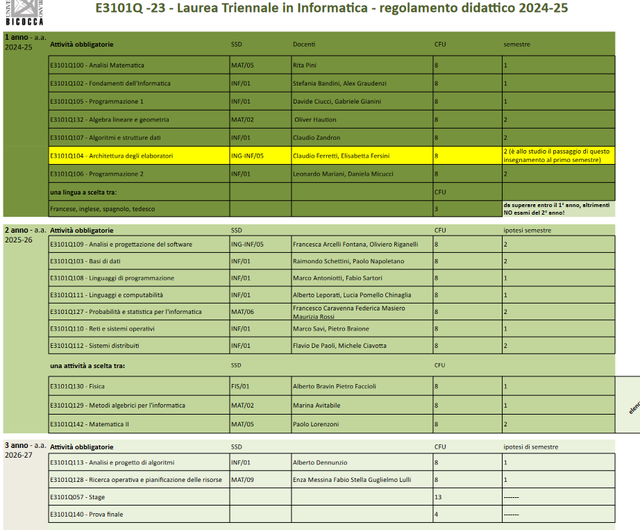Click CFU value 13 for Stage

pos(467,497)
